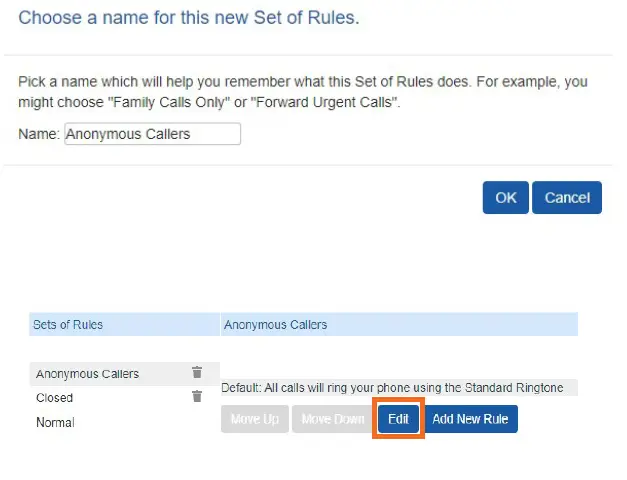Viewport: 627px width, 480px height.
Task: Click the 'Pick a name' instruction paragraph
Action: pyautogui.click(x=302, y=92)
